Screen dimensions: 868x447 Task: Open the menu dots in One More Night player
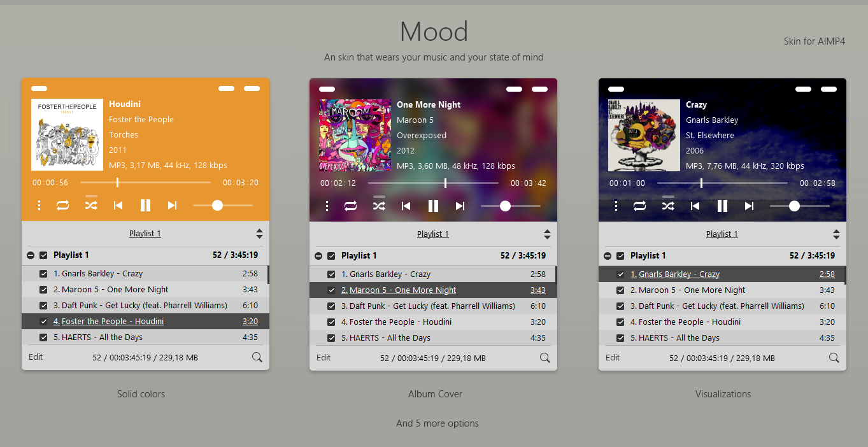pos(327,206)
